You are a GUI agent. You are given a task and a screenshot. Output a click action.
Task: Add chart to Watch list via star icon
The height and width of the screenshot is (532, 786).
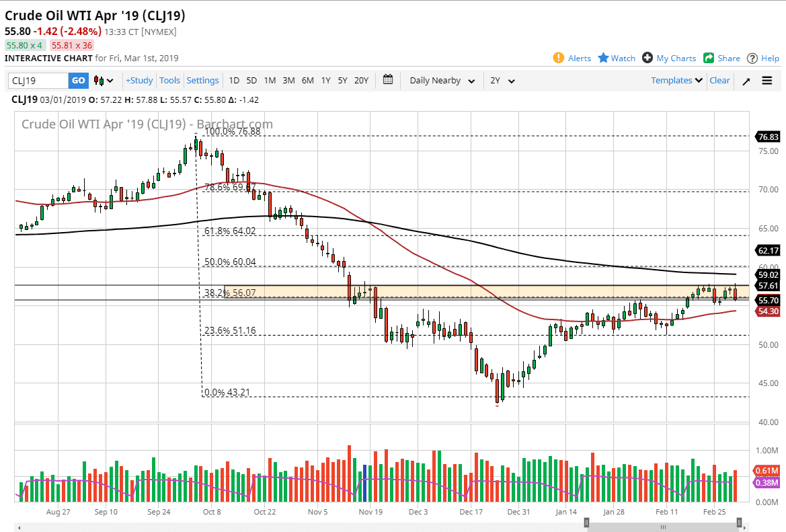[615, 58]
